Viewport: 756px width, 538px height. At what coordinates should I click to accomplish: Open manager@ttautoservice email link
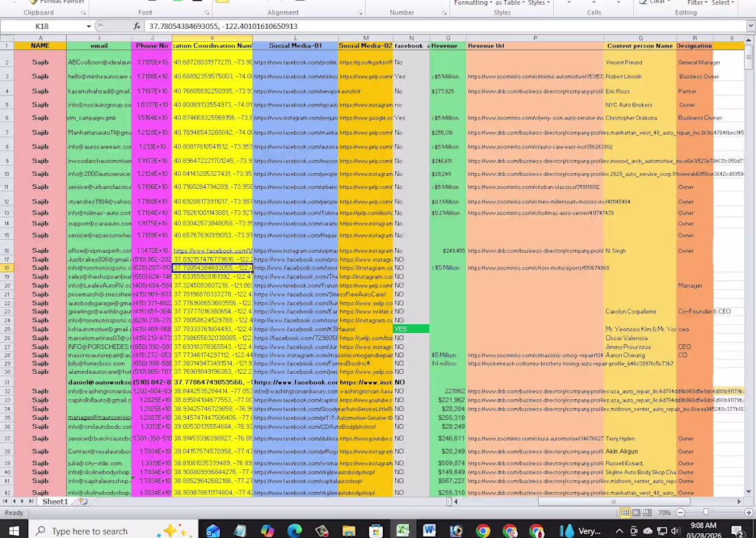(x=100, y=418)
